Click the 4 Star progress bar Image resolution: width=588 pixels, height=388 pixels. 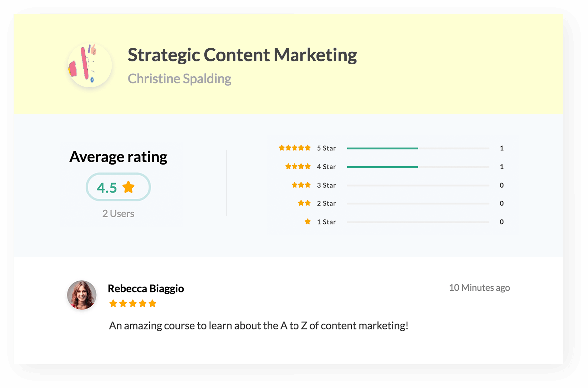418,167
